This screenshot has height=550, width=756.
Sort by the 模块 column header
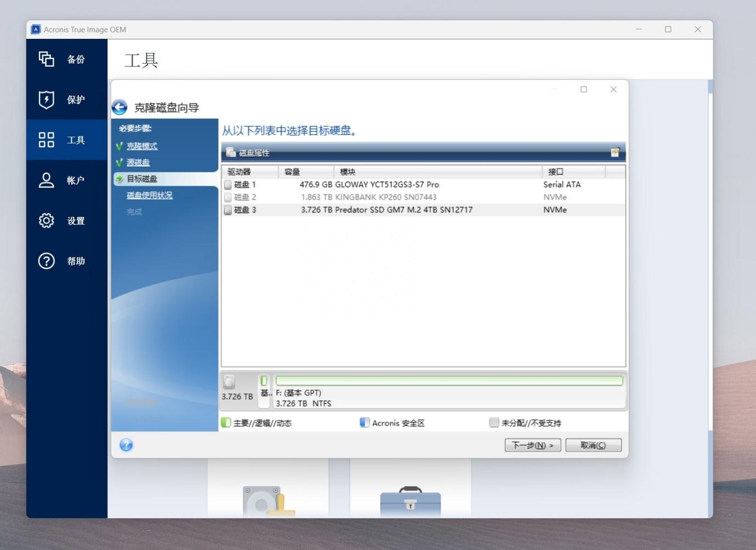tap(438, 171)
